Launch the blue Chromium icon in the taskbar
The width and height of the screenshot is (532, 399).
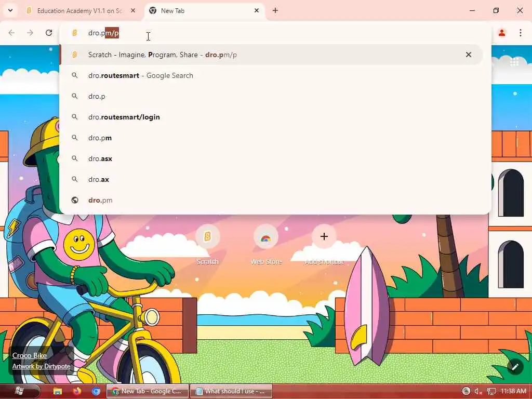pos(96,391)
